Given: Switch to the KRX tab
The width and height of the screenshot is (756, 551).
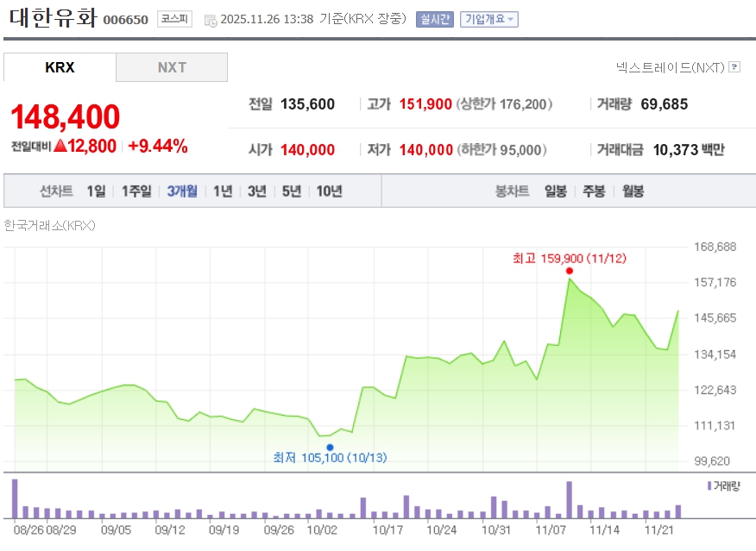Looking at the screenshot, I should [x=60, y=67].
